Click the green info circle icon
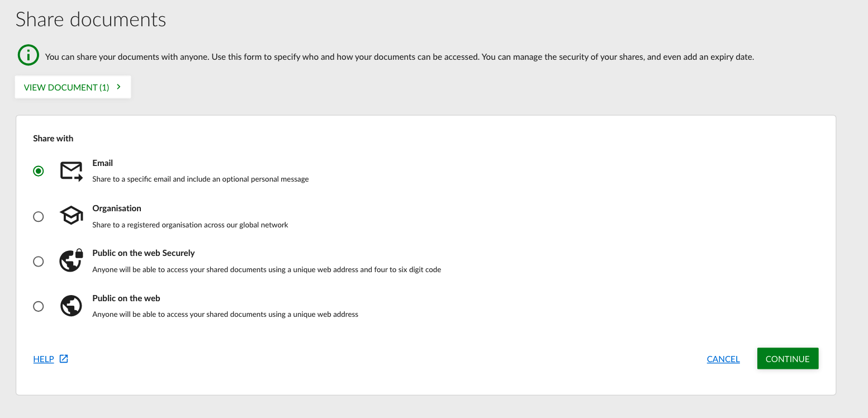The height and width of the screenshot is (418, 868). click(28, 55)
